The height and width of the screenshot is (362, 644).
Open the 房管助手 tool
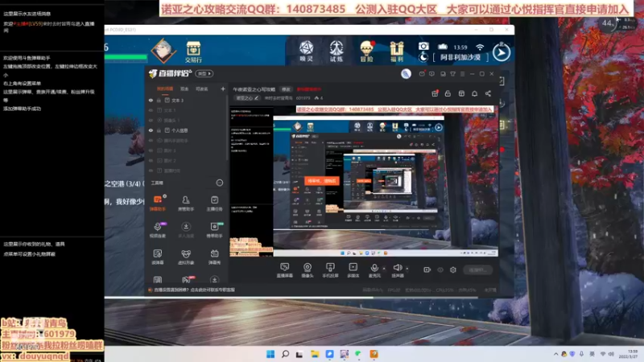tap(186, 204)
